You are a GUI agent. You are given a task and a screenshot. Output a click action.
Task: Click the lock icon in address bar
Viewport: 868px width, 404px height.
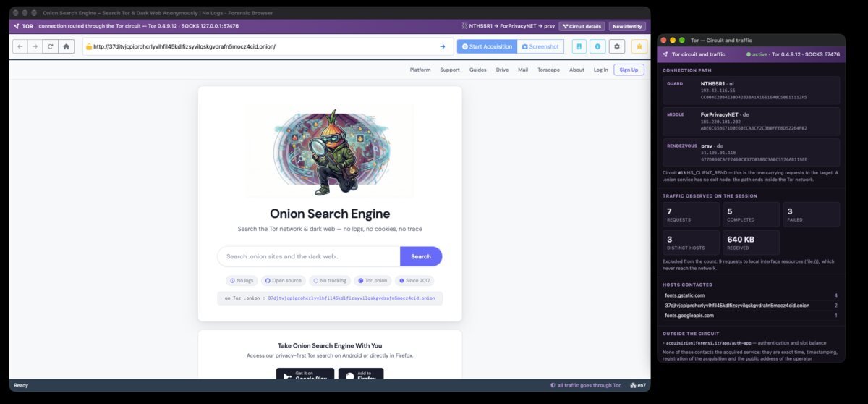coord(89,47)
